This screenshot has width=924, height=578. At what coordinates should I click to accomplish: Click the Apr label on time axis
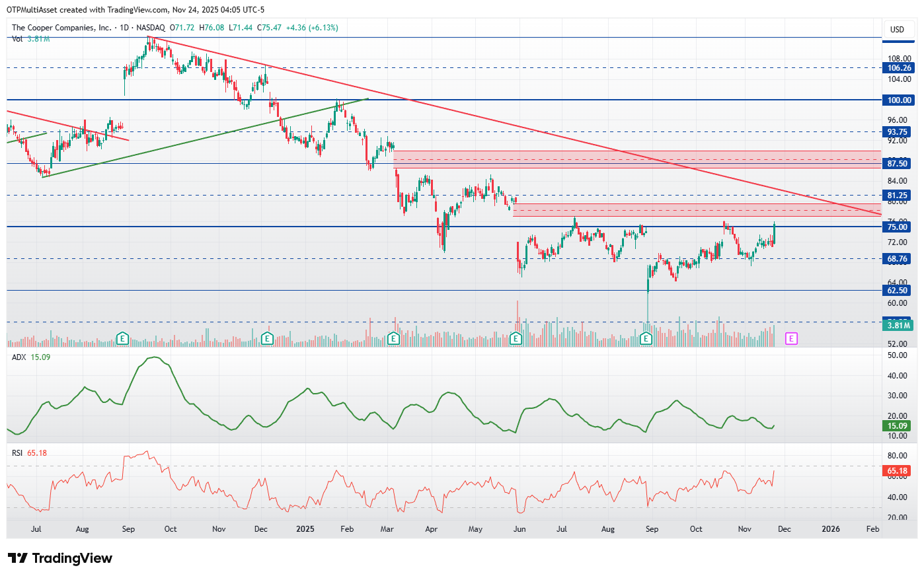[432, 529]
